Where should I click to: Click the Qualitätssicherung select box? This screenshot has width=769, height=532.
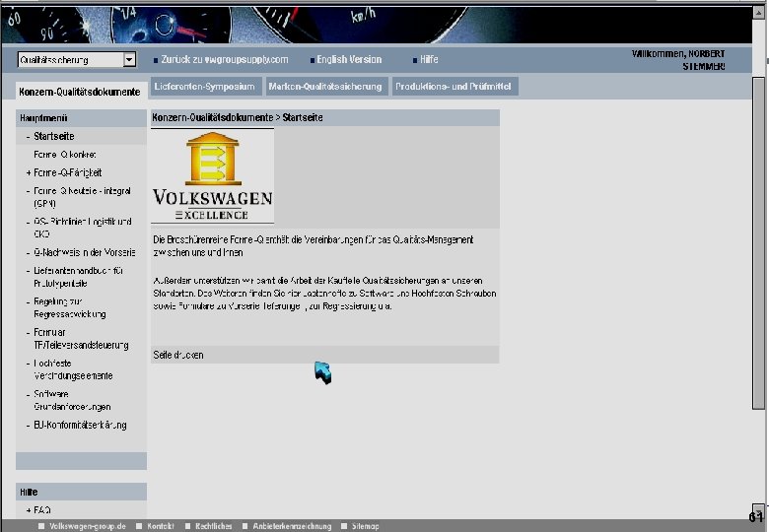pyautogui.click(x=77, y=60)
